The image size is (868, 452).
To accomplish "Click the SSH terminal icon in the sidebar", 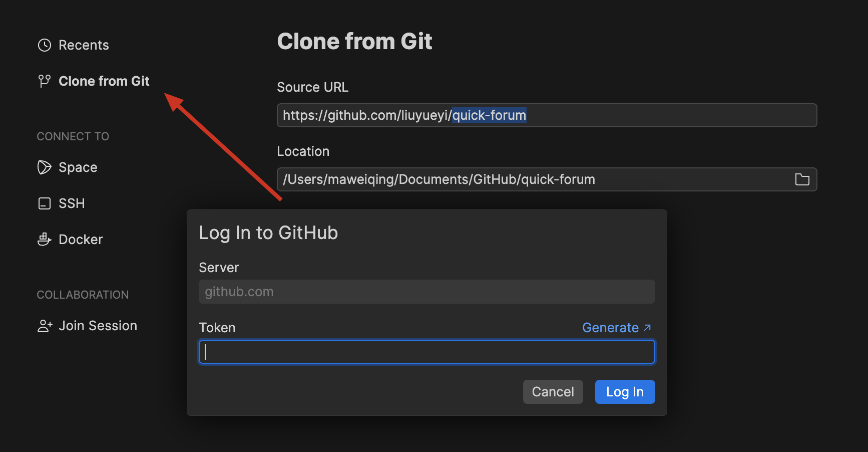I will 45,203.
